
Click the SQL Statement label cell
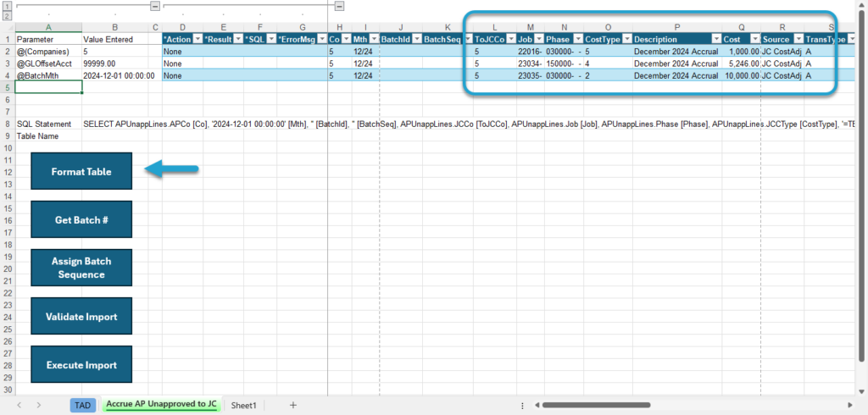tap(48, 124)
